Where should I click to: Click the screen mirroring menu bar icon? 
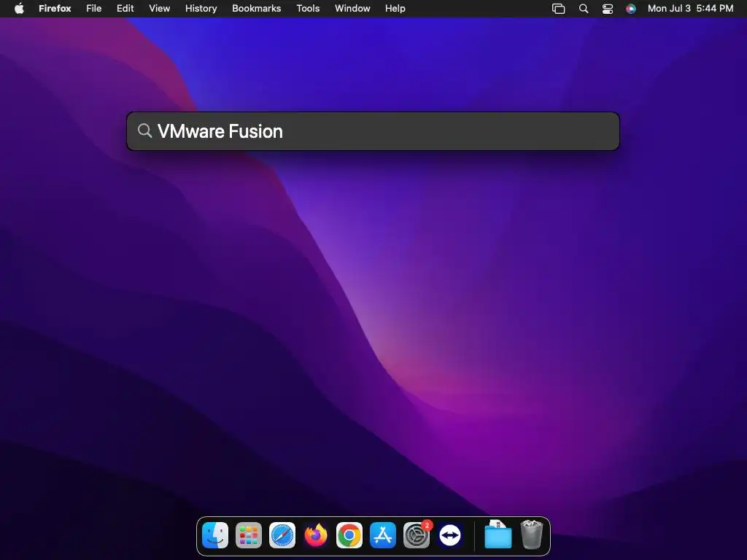(x=558, y=9)
